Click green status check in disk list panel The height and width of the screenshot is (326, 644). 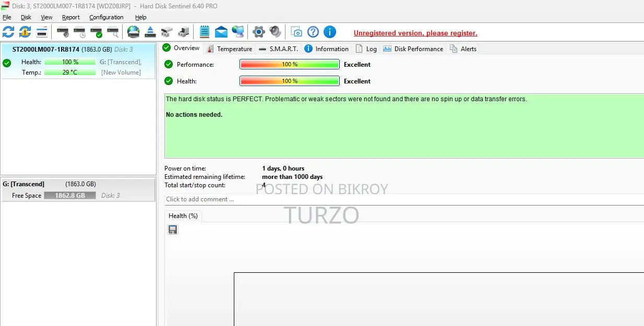click(x=7, y=63)
